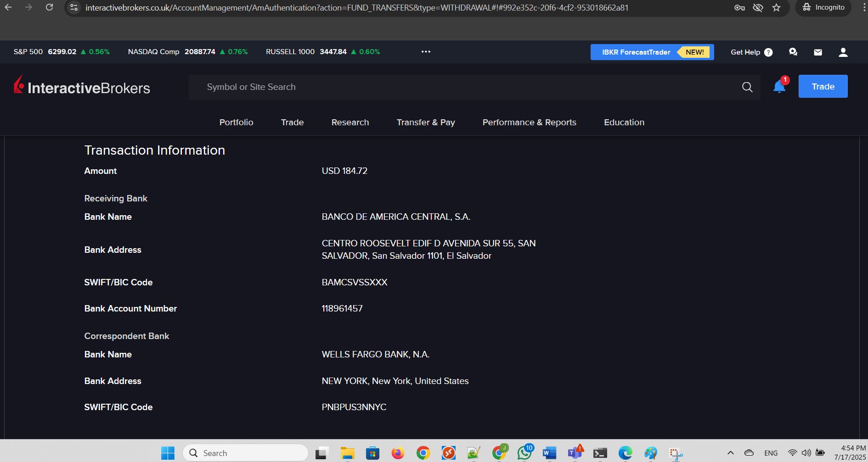Open the Terminal app on the taskbar
This screenshot has height=462, width=868.
click(x=600, y=453)
